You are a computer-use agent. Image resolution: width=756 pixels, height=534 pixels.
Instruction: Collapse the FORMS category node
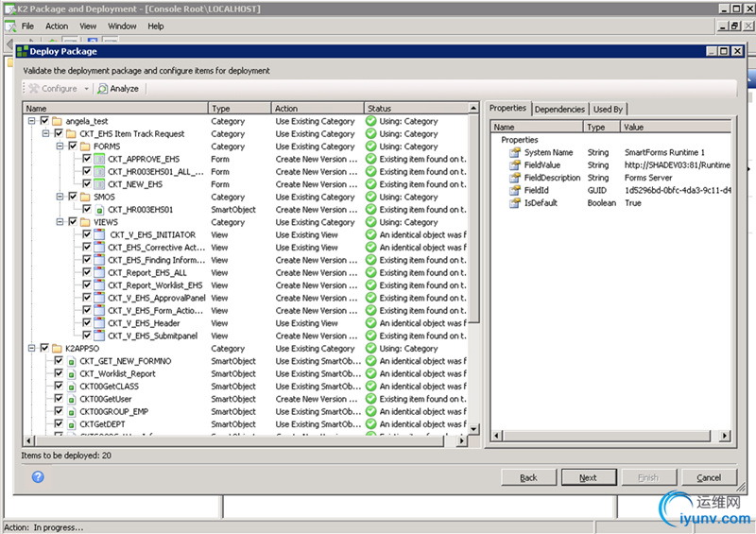tap(59, 146)
